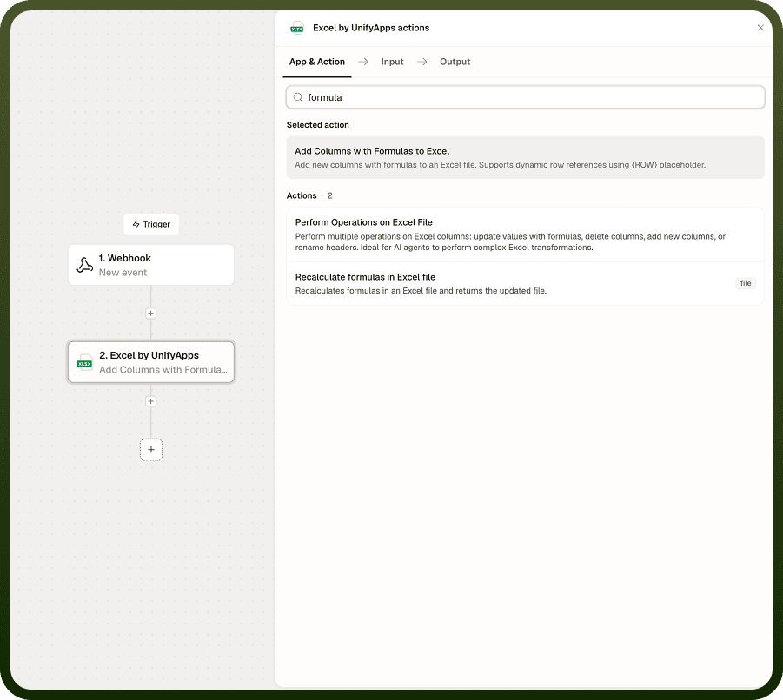Click the dashed plus button at workflow end
The height and width of the screenshot is (700, 783).
151,450
